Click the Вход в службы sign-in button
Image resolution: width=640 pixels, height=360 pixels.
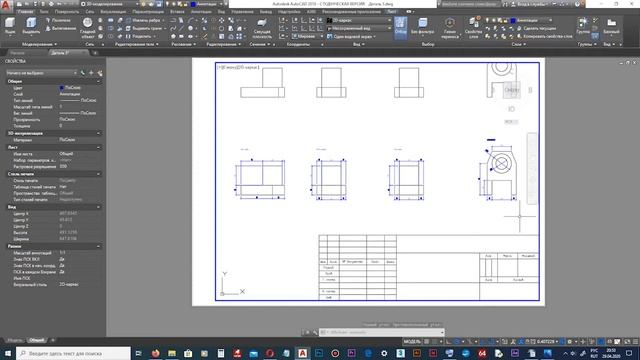pyautogui.click(x=531, y=4)
